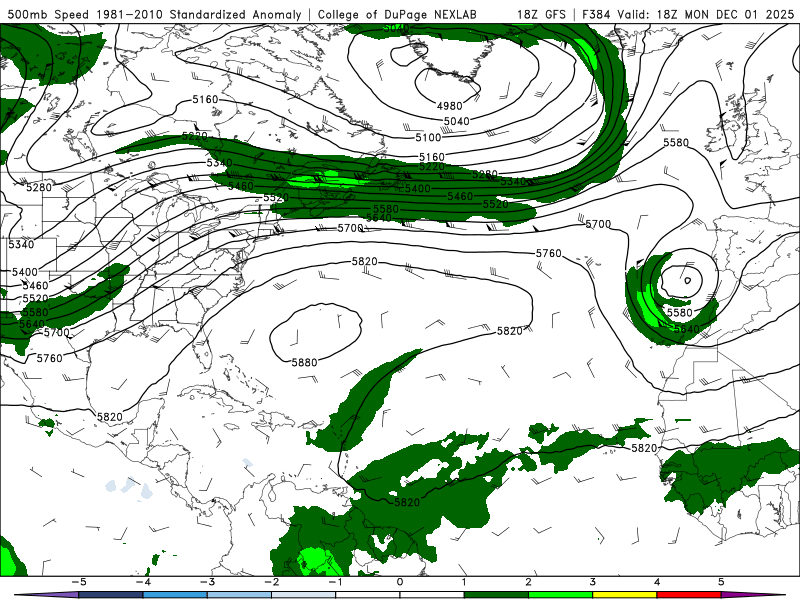Select the dark green color bar segment
This screenshot has width=800, height=600.
coord(496,595)
